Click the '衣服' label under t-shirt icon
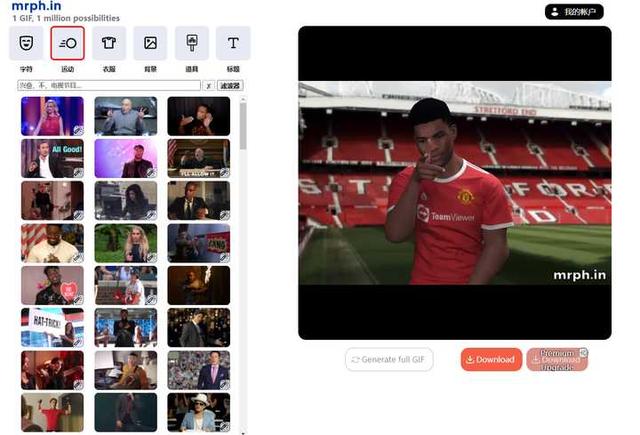 [109, 69]
